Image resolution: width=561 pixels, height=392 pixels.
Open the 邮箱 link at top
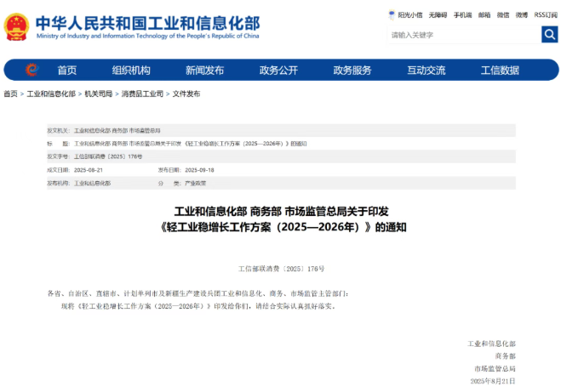484,14
